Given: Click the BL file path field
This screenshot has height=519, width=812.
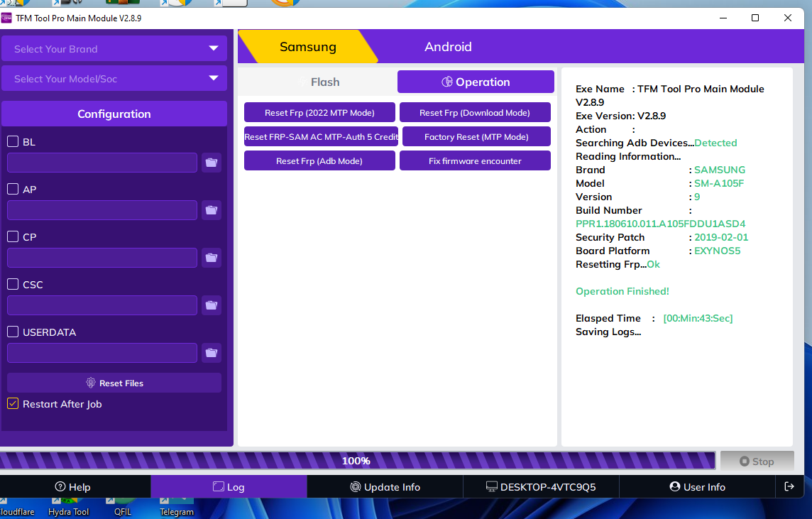Looking at the screenshot, I should coord(102,163).
